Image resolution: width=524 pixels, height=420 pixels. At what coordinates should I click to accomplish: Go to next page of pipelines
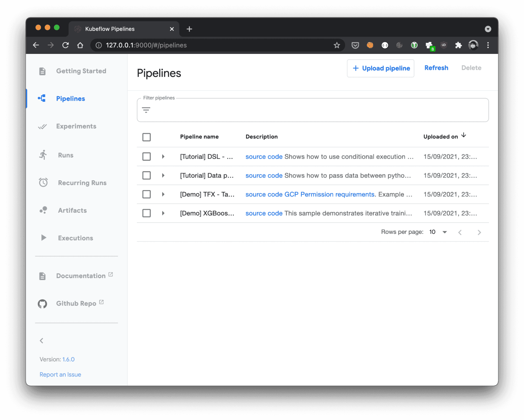(479, 232)
